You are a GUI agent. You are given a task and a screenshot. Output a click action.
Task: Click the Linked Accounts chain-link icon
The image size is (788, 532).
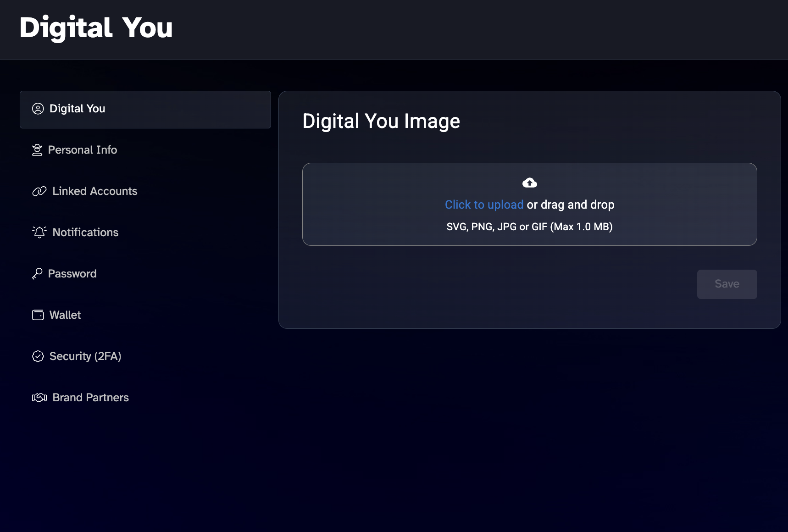pyautogui.click(x=39, y=191)
